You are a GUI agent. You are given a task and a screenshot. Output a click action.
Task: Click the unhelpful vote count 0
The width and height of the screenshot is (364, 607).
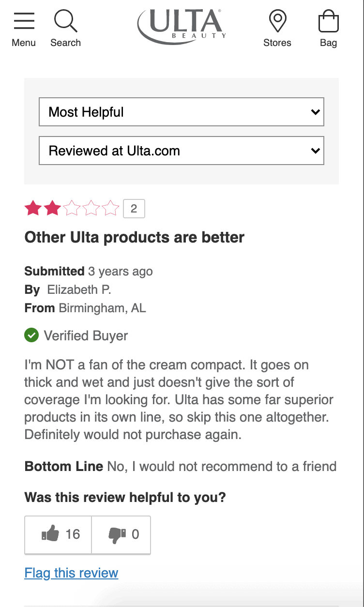[136, 534]
